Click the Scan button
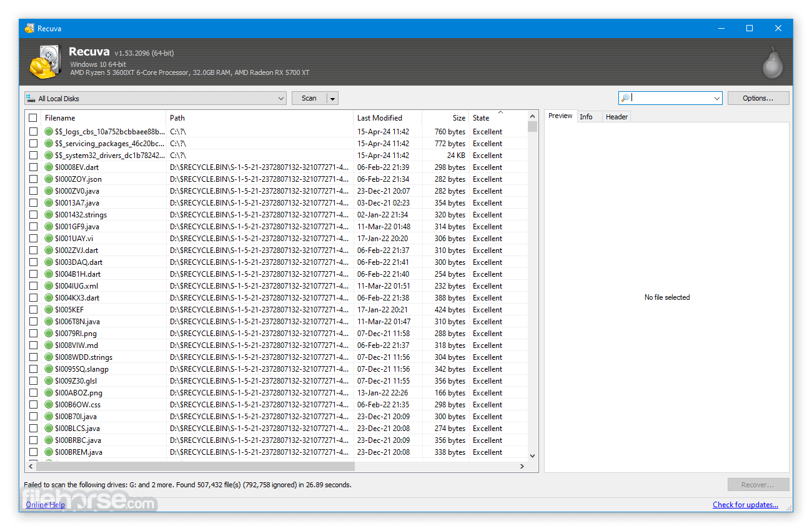Image resolution: width=812 pixels, height=531 pixels. [x=309, y=99]
